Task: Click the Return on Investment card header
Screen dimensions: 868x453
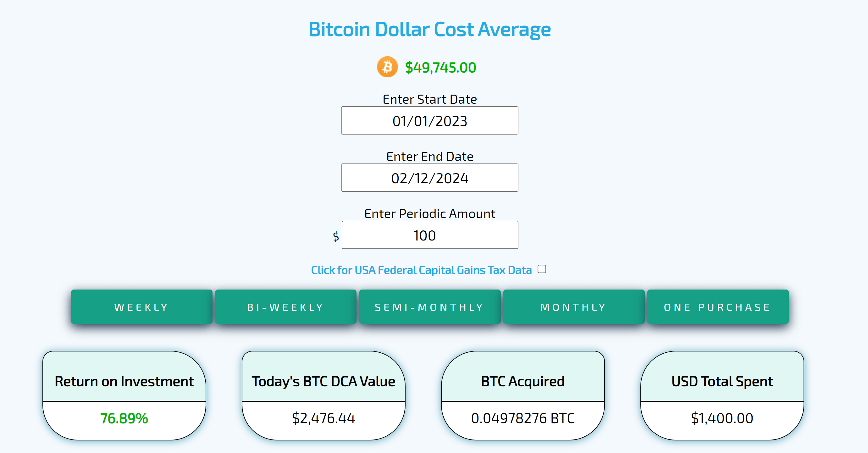Action: (x=124, y=381)
